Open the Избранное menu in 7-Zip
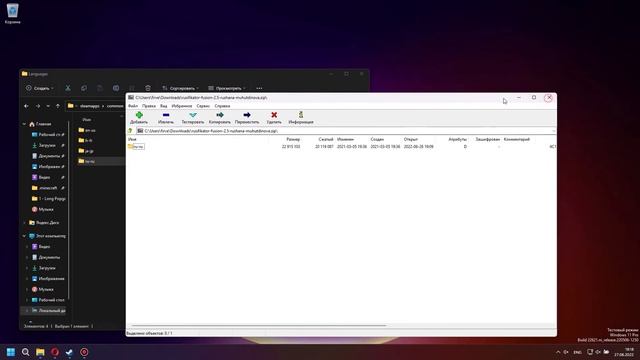Image resolution: width=640 pixels, height=360 pixels. (182, 106)
